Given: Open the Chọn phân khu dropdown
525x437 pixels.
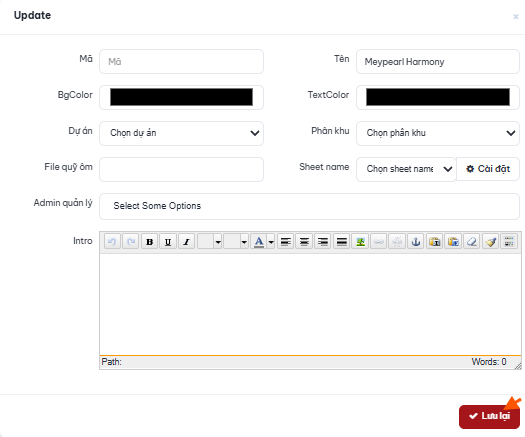Looking at the screenshot, I should pyautogui.click(x=438, y=133).
